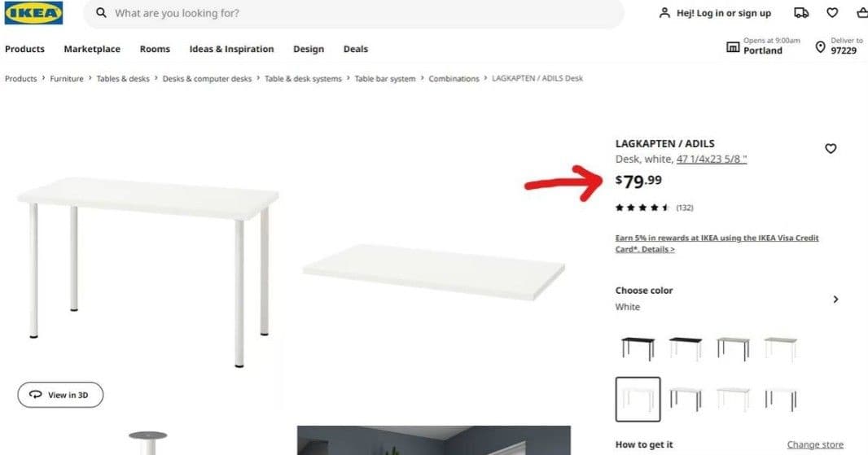The image size is (868, 455).
Task: Click the Change store link
Action: point(815,444)
